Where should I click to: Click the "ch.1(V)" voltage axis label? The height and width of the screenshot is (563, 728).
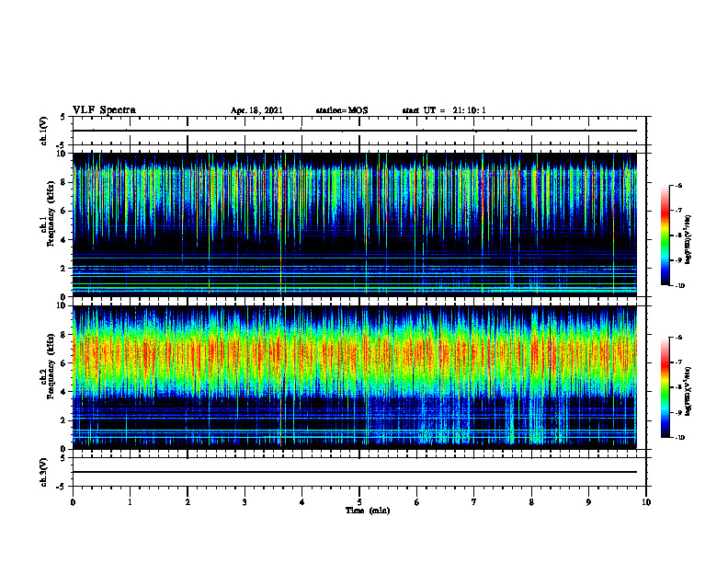(x=44, y=131)
